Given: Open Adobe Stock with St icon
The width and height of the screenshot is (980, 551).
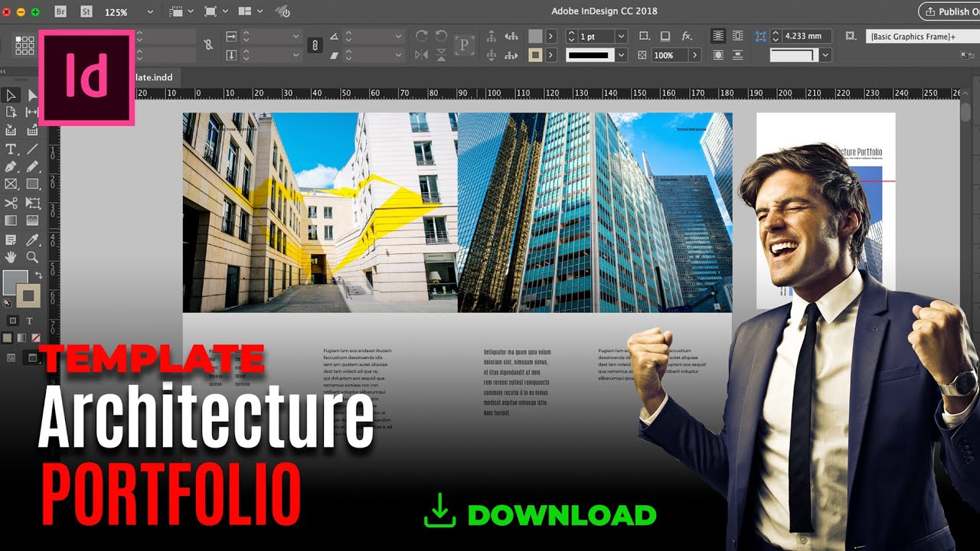Looking at the screenshot, I should tap(87, 11).
